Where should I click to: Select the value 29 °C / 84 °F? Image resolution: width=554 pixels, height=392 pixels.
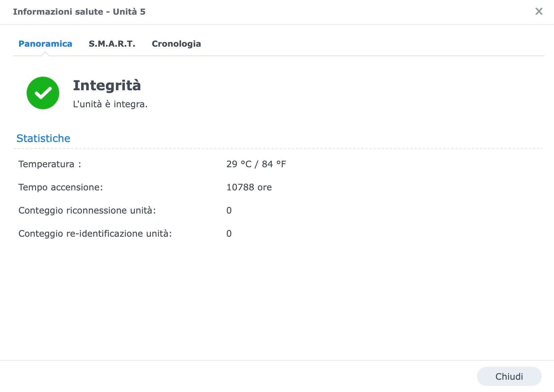[x=256, y=164]
